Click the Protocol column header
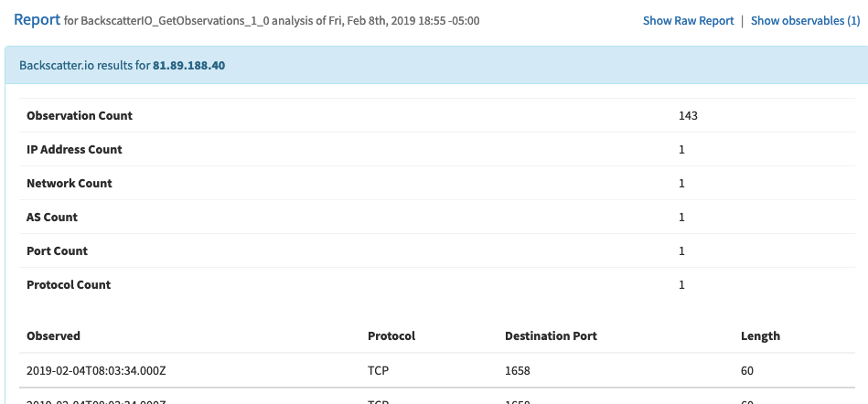Screen dimensions: 868x404 pos(391,336)
